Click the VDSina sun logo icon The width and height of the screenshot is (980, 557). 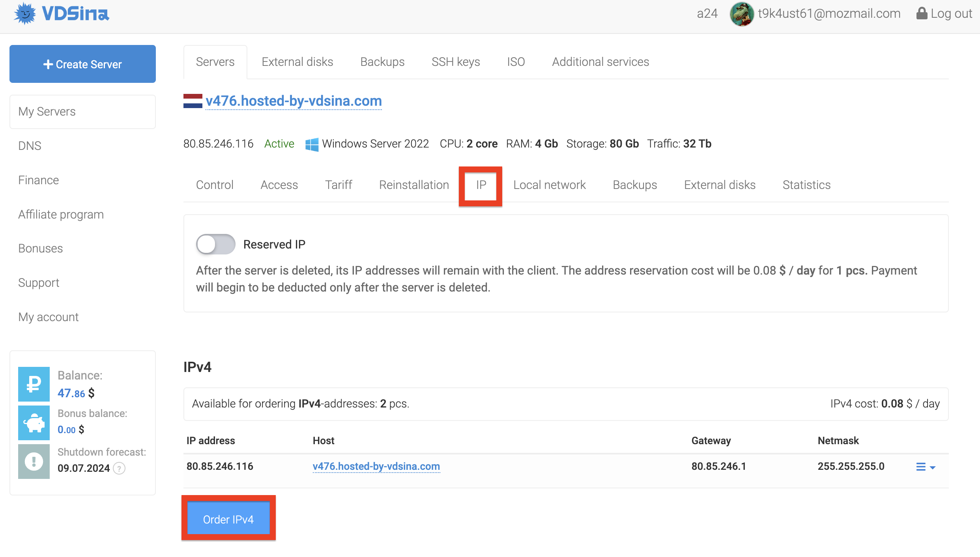[25, 14]
